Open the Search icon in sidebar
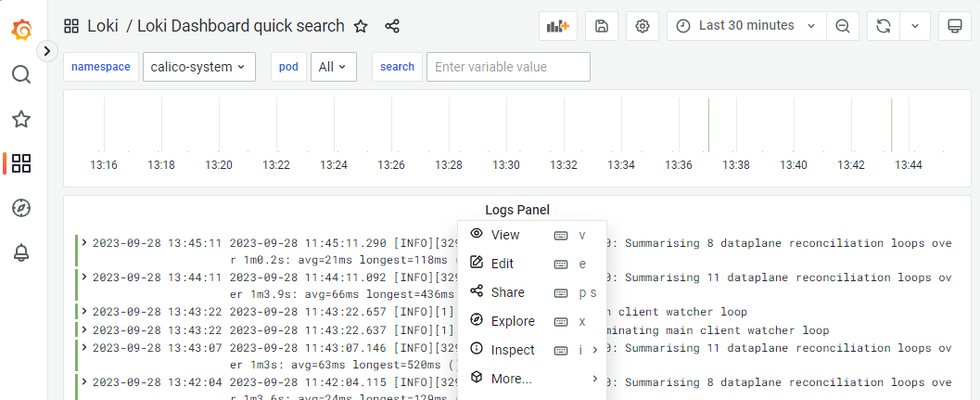This screenshot has width=980, height=400. 21,74
